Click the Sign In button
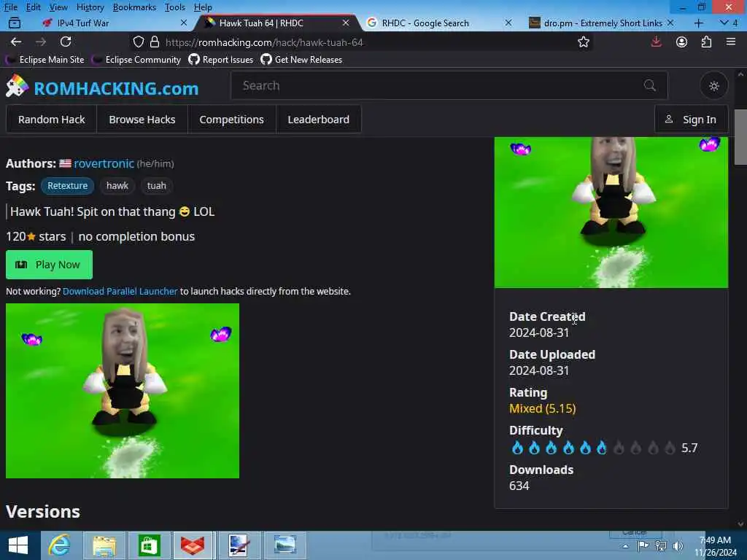 691,120
